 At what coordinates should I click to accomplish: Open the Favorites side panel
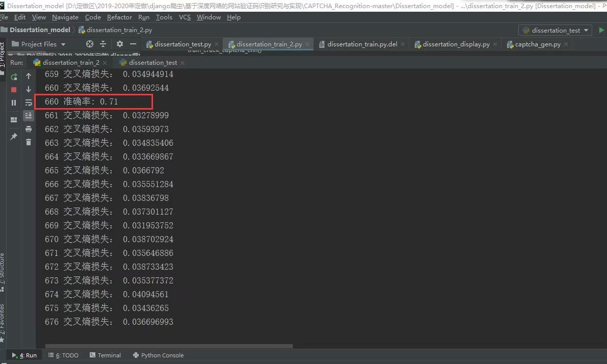point(3,323)
